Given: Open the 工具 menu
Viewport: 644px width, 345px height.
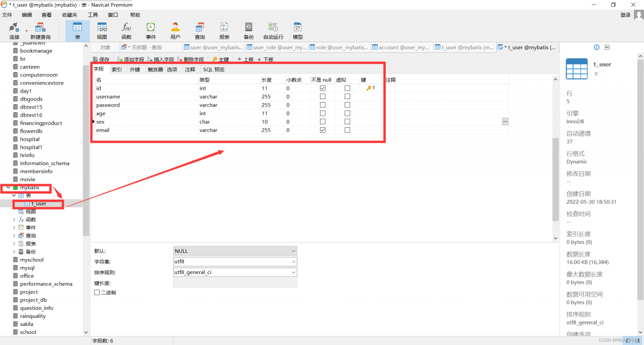Looking at the screenshot, I should pos(93,15).
